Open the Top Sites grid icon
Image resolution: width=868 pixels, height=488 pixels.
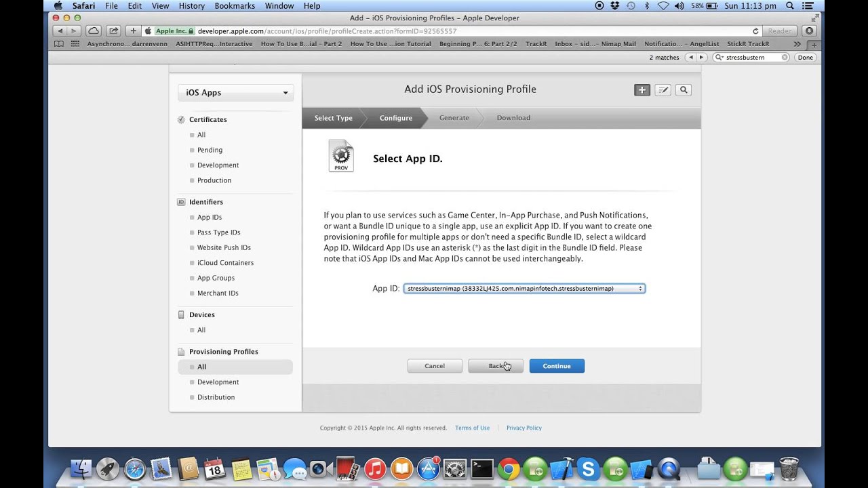pyautogui.click(x=75, y=44)
